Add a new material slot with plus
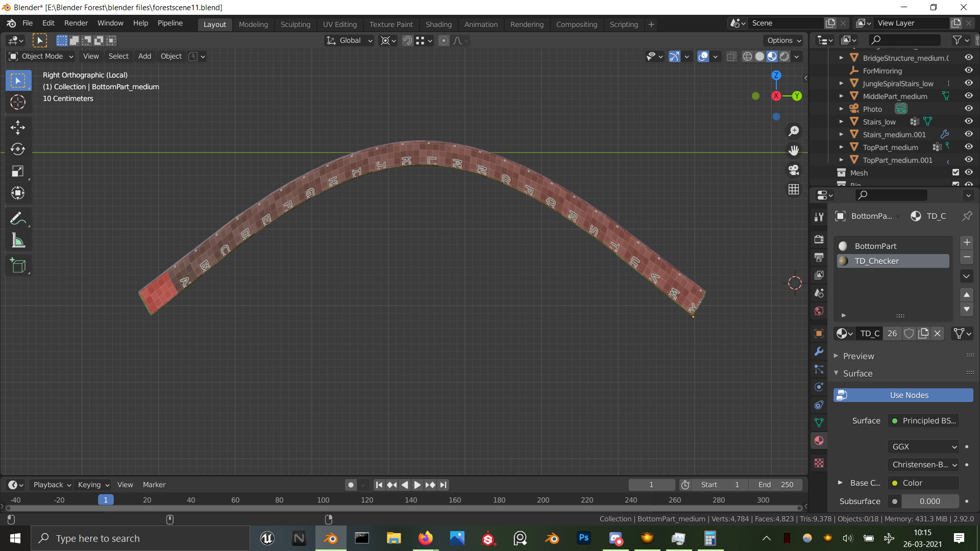This screenshot has height=551, width=980. pos(967,242)
